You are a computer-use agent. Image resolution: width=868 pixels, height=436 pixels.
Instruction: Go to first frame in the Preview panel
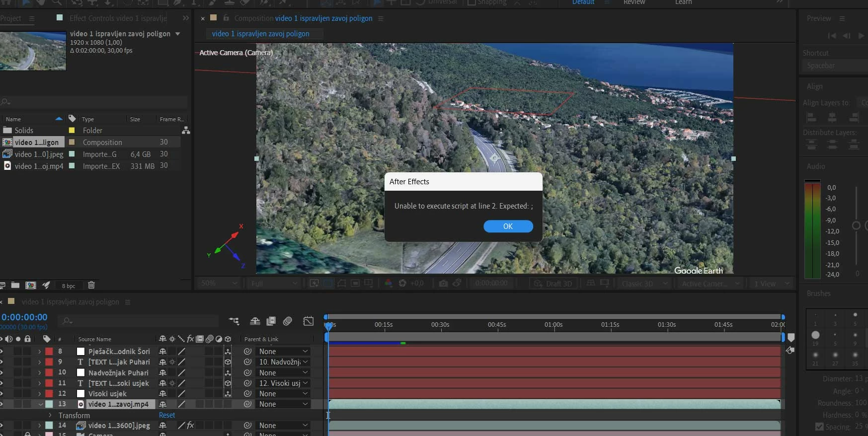coord(832,35)
